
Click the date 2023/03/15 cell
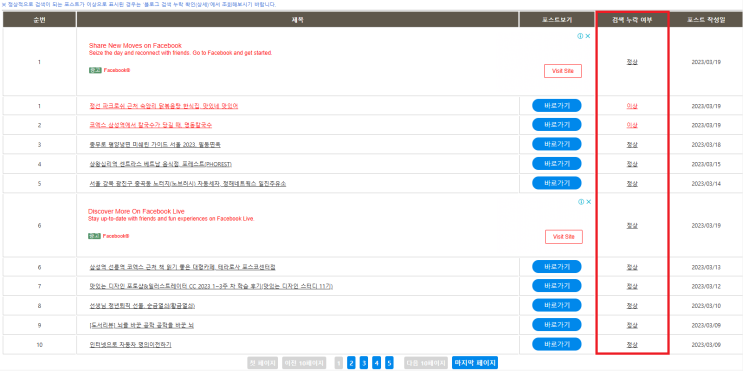706,164
